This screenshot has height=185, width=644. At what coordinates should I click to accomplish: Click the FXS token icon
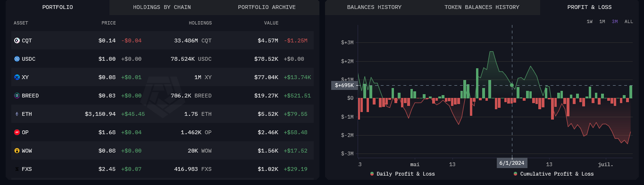(17, 169)
